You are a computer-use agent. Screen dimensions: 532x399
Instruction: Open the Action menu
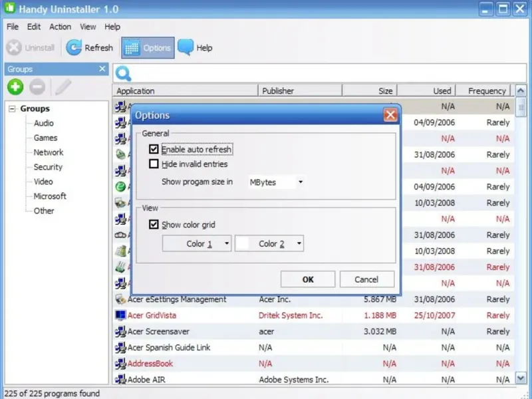click(x=61, y=27)
